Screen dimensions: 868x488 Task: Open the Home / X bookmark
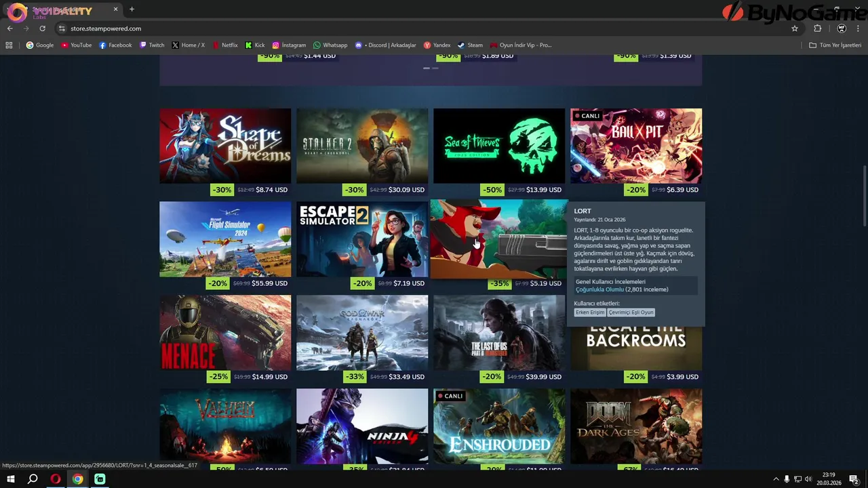point(188,45)
